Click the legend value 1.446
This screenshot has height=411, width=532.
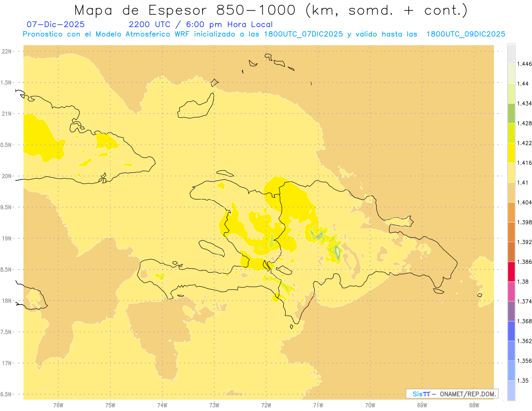525,64
